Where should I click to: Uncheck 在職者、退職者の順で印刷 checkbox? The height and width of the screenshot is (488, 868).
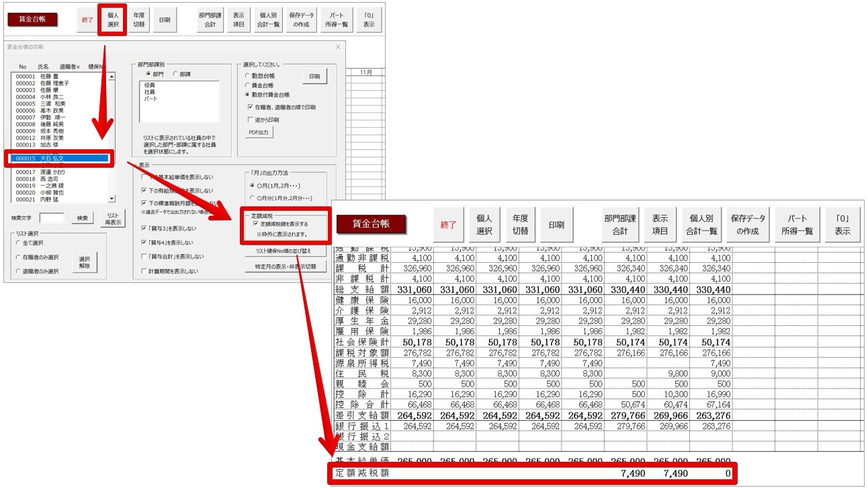click(x=250, y=107)
